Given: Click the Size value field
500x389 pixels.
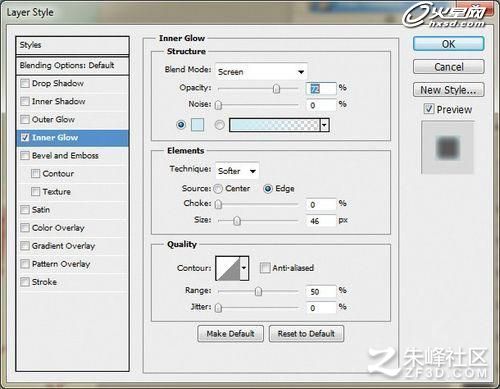Looking at the screenshot, I should click(321, 221).
